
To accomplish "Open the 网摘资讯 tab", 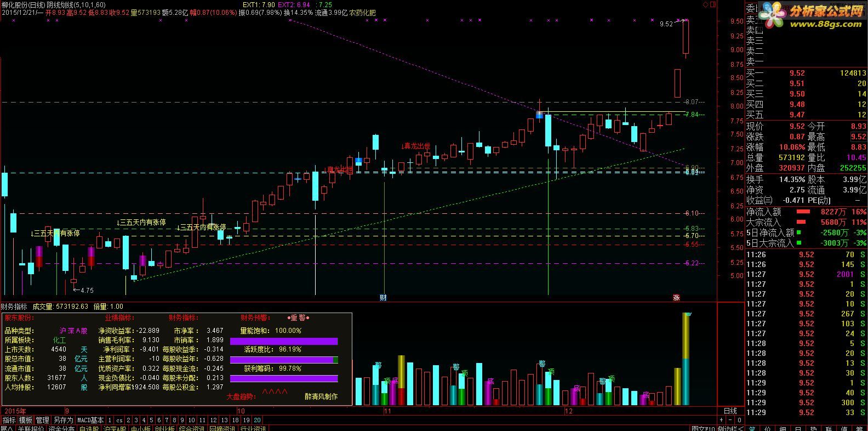I will [x=222, y=428].
